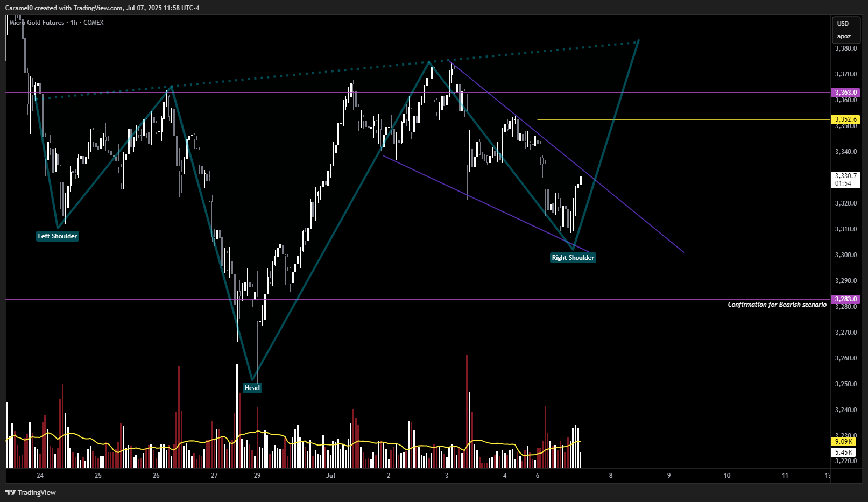The image size is (868, 502).
Task: Click the 3,363.0 purple price tag
Action: [x=845, y=93]
